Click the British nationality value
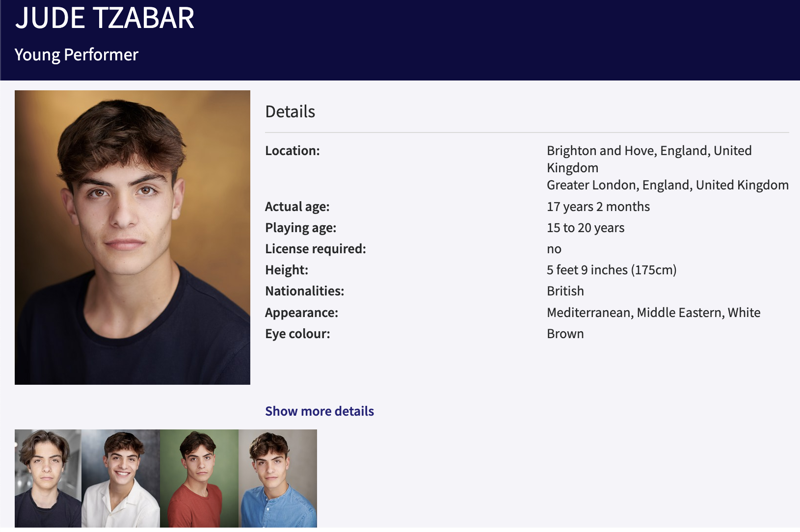The image size is (800, 532). (x=565, y=291)
